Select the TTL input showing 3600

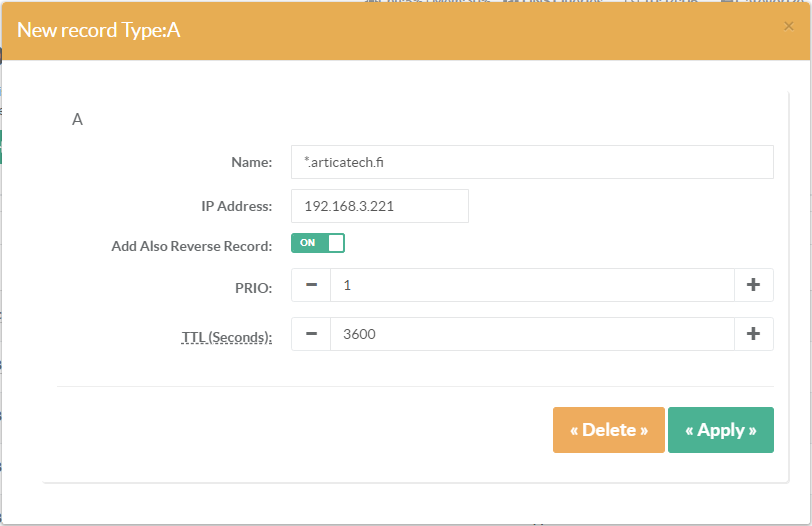coord(532,334)
